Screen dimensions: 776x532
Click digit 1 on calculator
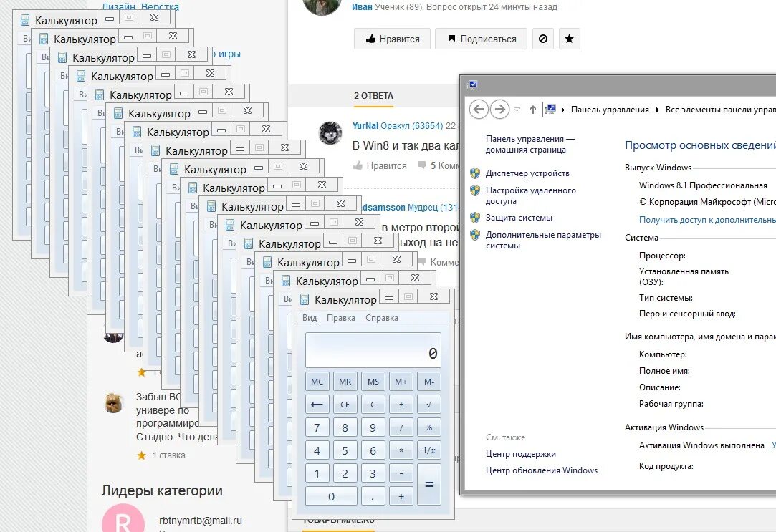click(317, 474)
